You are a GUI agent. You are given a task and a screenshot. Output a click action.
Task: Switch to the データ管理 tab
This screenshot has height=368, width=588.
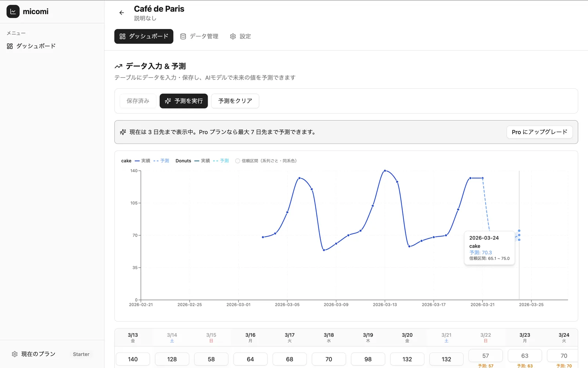coord(199,36)
